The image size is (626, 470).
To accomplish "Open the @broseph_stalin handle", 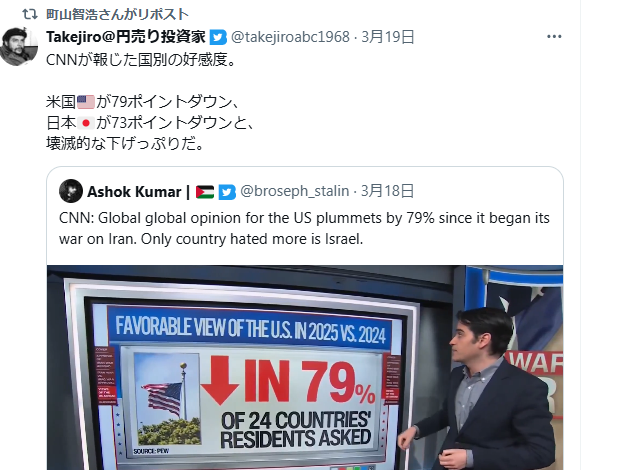I will pos(295,191).
